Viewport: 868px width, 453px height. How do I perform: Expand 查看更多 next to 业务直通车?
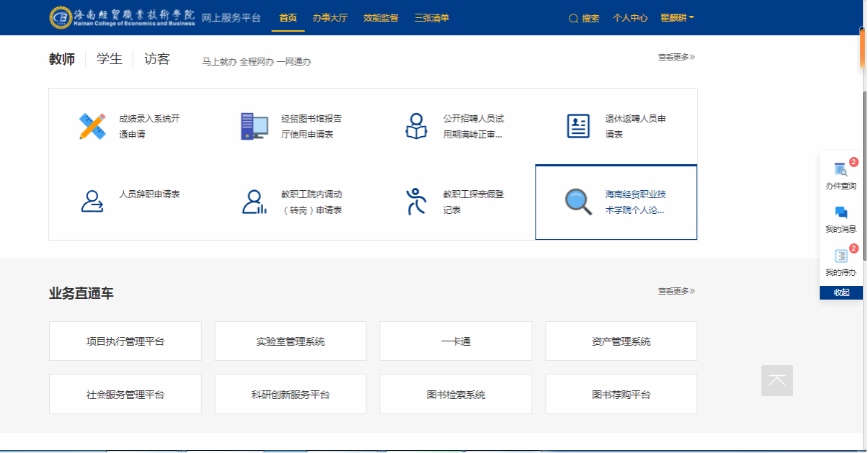coord(676,291)
